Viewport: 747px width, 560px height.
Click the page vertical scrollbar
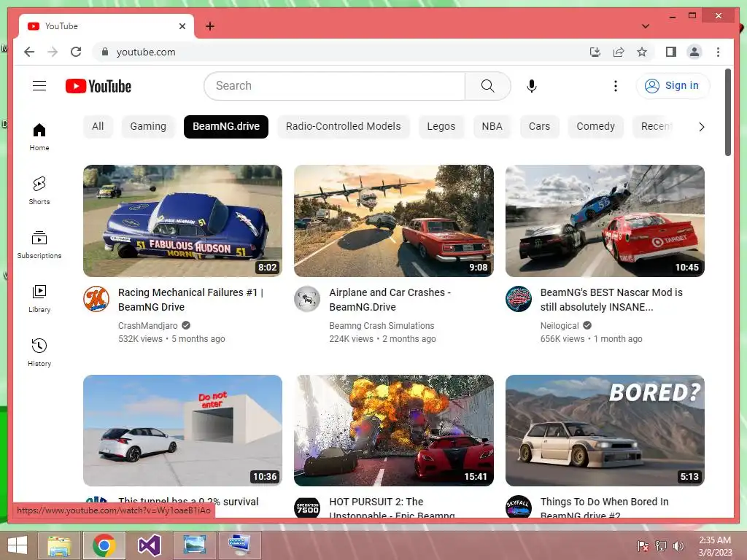click(x=728, y=112)
